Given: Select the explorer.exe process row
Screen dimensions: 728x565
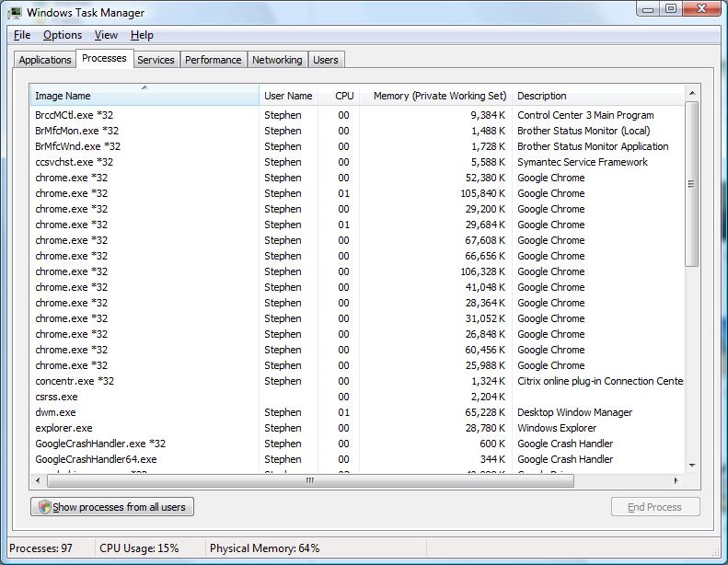Looking at the screenshot, I should (64, 428).
